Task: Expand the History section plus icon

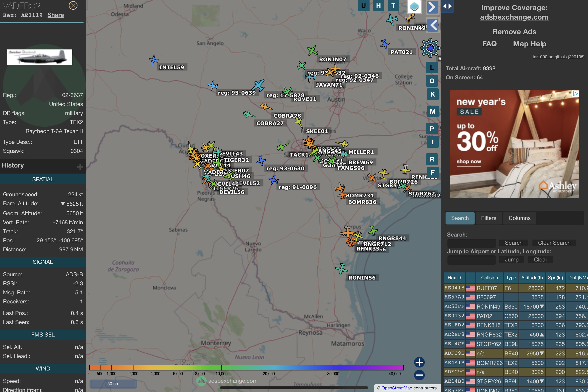Action: (x=80, y=166)
